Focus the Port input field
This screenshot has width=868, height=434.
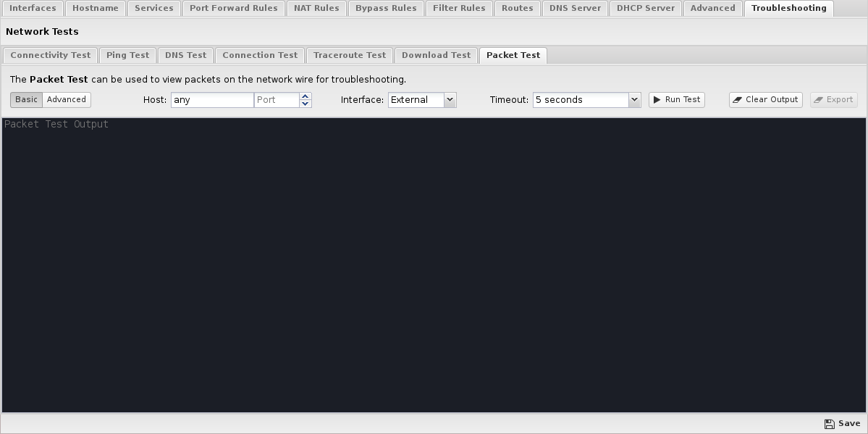click(277, 100)
